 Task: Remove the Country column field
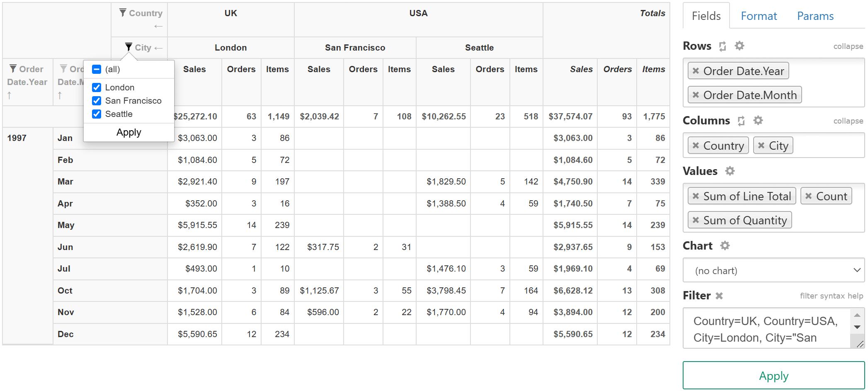point(696,146)
